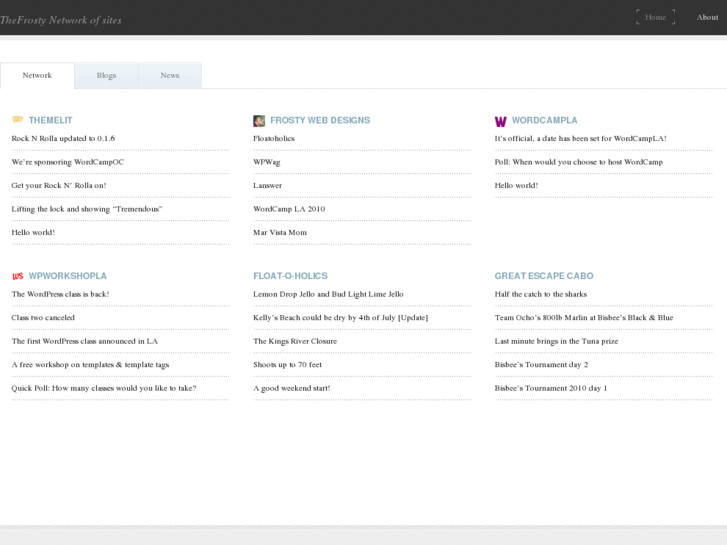727x545 pixels.
Task: Open 'Shoots up to 70 feet' post
Action: [287, 365]
